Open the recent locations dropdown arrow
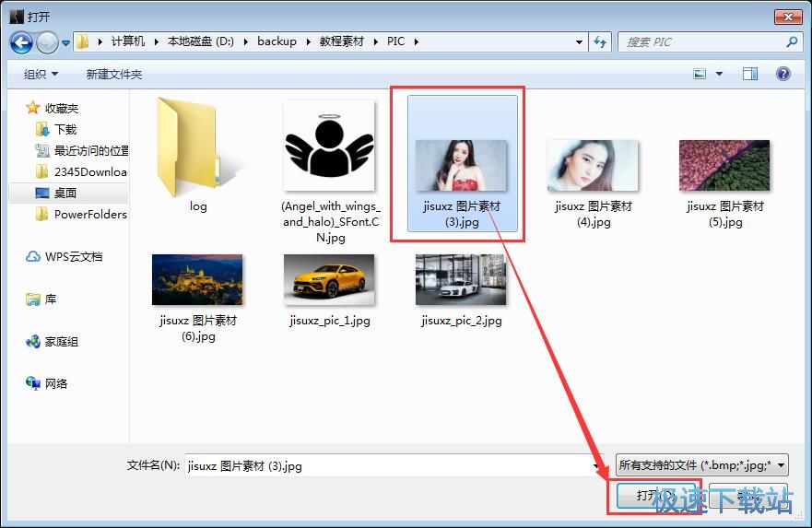 point(65,43)
